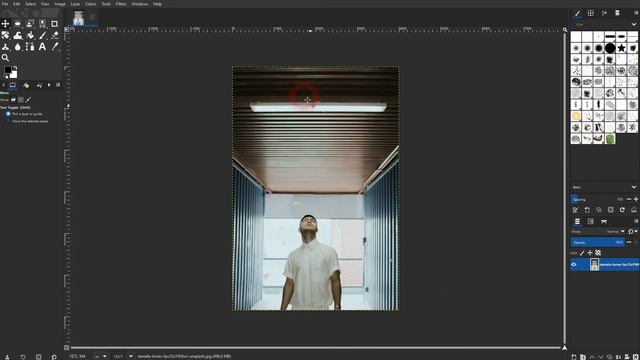Viewport: 640px width, 360px height.
Task: Switch to the Channels tab
Action: click(591, 221)
